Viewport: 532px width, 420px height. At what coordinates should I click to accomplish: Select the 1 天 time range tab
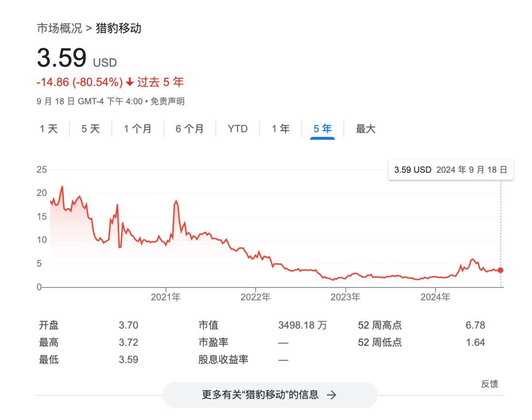pyautogui.click(x=49, y=129)
